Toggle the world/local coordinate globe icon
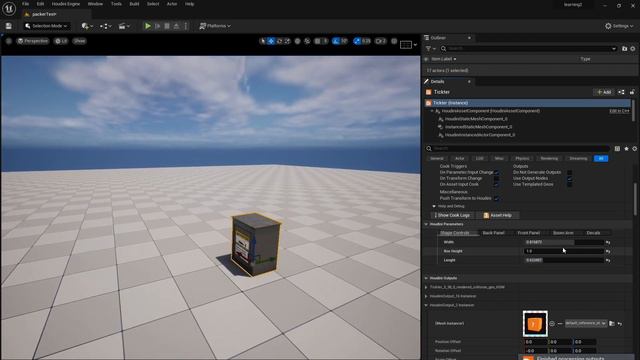 click(298, 41)
